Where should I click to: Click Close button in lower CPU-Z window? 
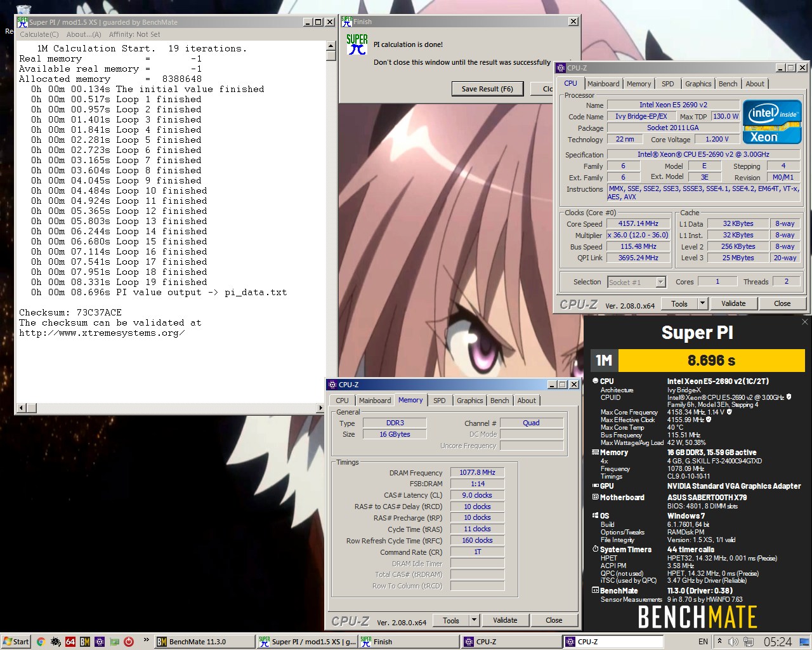pyautogui.click(x=554, y=620)
